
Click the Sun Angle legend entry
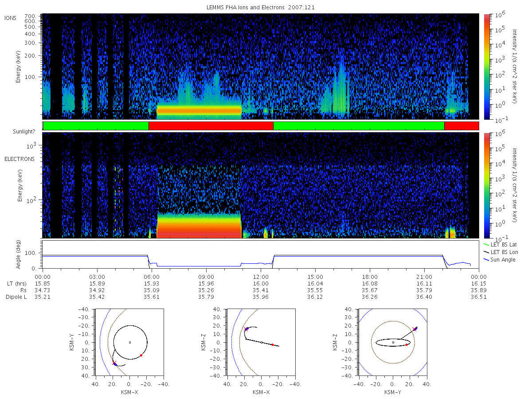click(500, 259)
